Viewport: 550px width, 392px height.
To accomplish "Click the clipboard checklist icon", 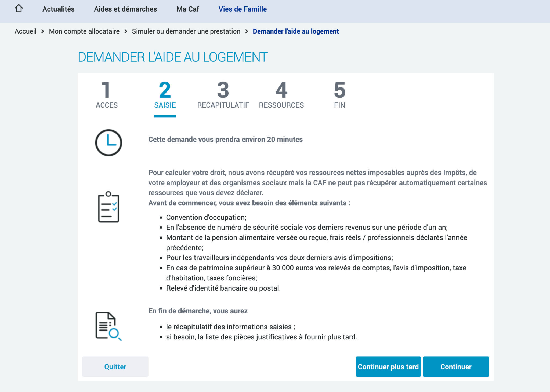I will tap(108, 207).
